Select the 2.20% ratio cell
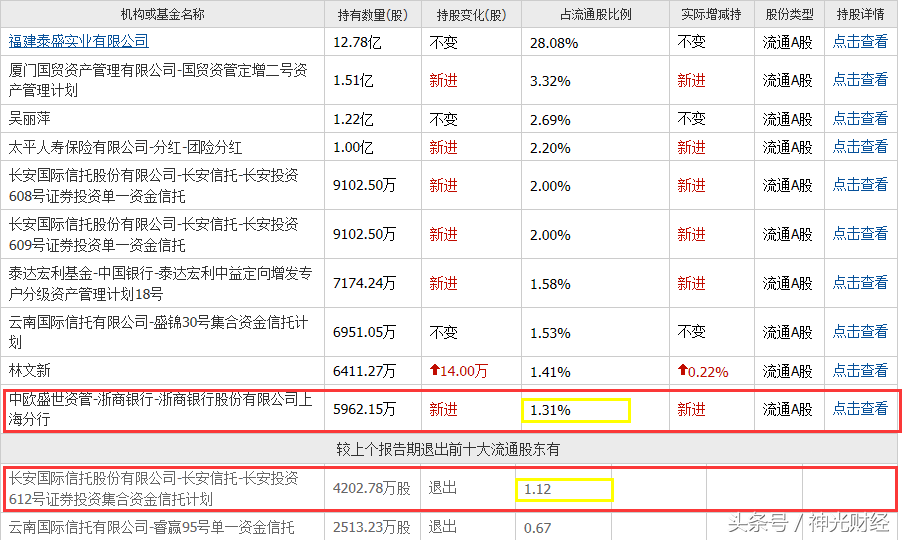The height and width of the screenshot is (540, 902). (x=550, y=148)
